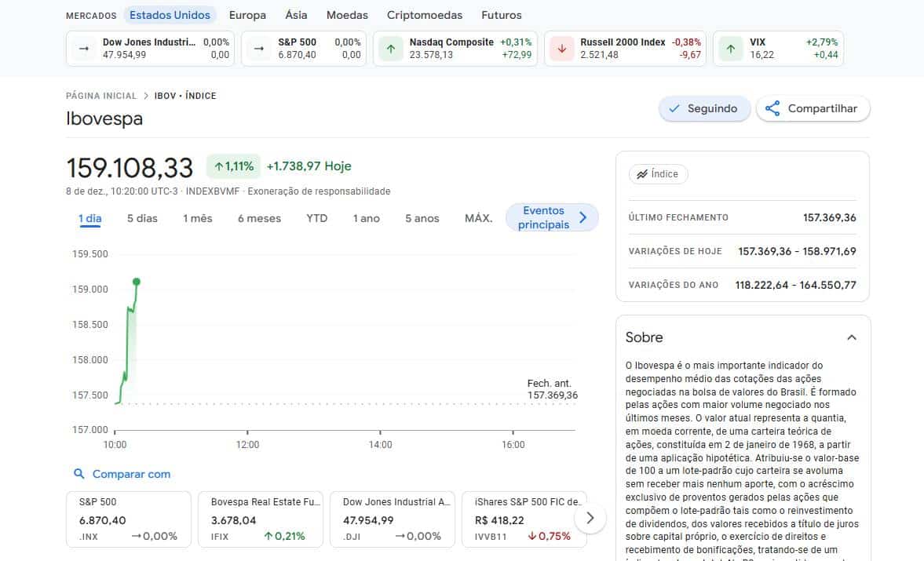Click the checkmark icon in Seguindo
The width and height of the screenshot is (924, 561).
(674, 108)
